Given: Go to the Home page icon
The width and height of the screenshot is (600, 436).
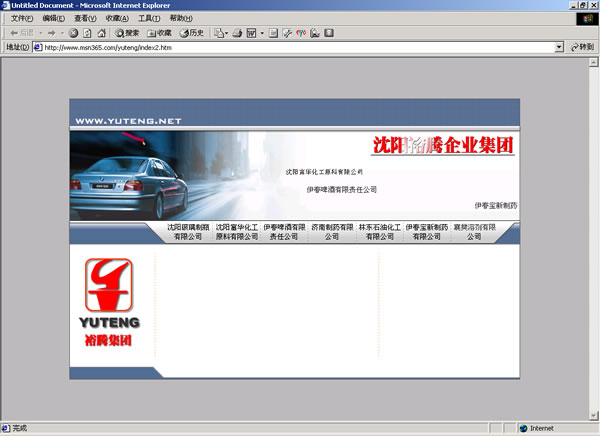Looking at the screenshot, I should (x=101, y=33).
